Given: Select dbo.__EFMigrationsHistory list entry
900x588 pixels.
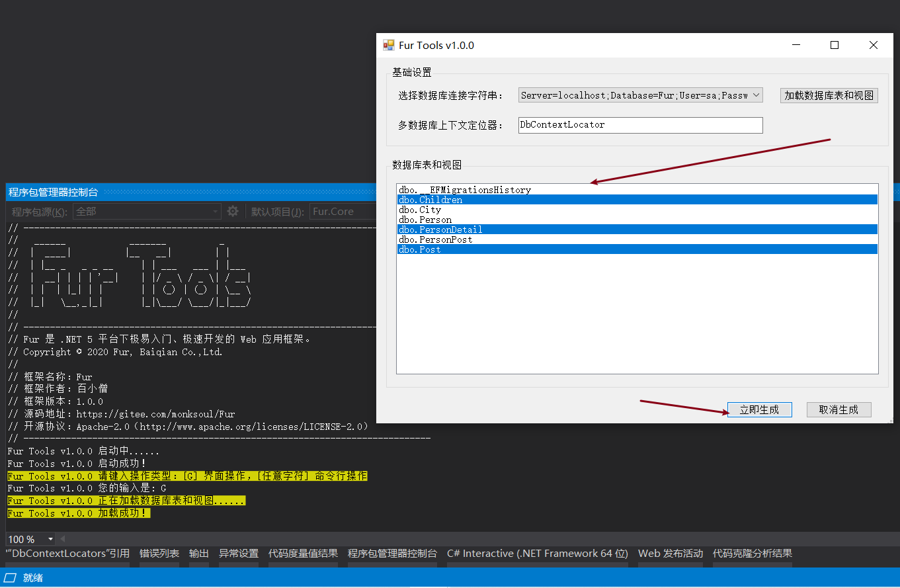Looking at the screenshot, I should click(x=465, y=190).
